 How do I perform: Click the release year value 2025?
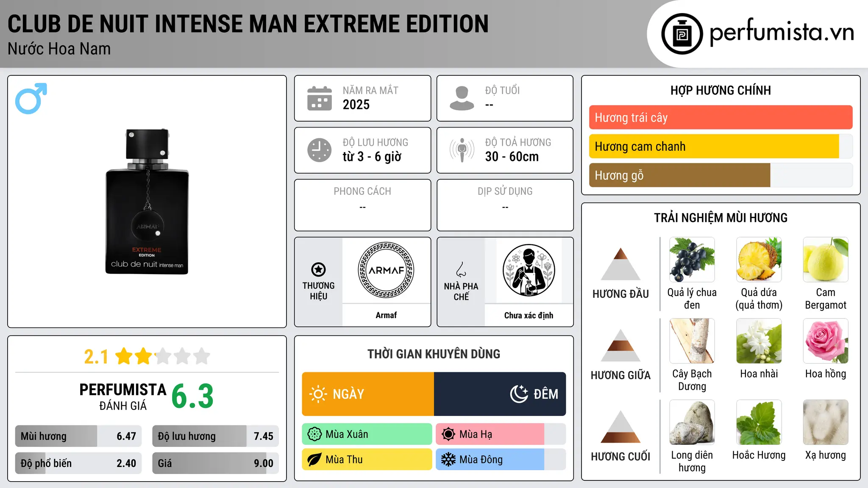pyautogui.click(x=356, y=105)
